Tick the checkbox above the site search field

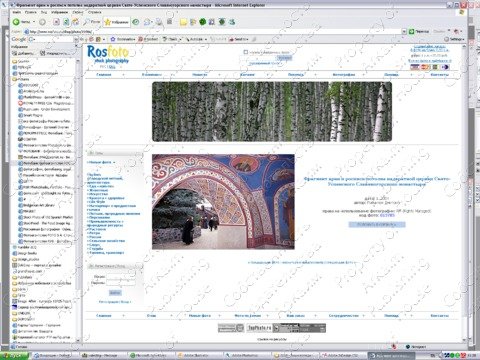[246, 52]
